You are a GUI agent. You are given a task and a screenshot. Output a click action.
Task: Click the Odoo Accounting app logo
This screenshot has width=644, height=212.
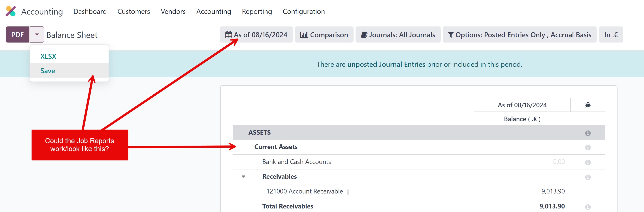tap(11, 11)
